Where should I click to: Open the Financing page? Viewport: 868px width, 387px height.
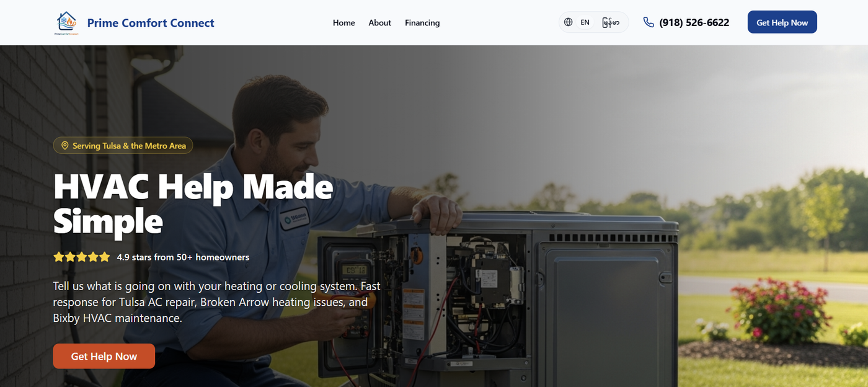[422, 23]
